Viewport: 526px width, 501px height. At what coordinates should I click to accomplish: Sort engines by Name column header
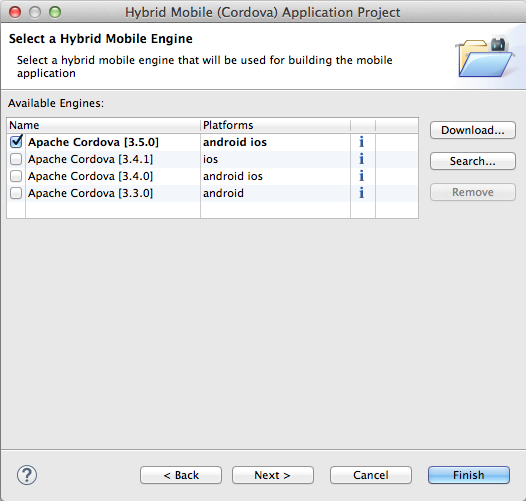tap(104, 125)
